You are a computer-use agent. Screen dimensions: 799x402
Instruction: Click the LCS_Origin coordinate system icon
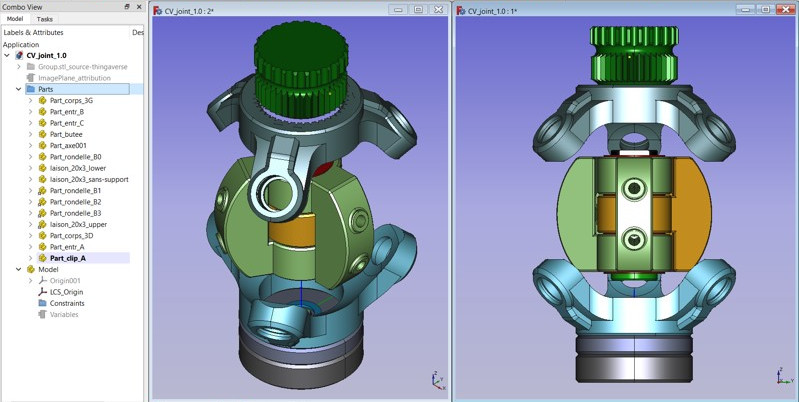(x=42, y=292)
